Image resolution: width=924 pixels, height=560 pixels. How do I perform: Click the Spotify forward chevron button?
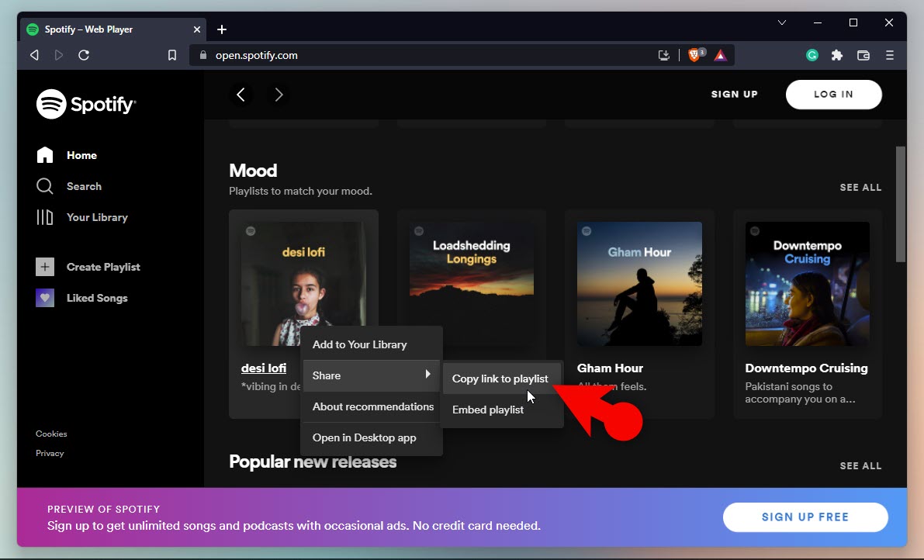279,94
